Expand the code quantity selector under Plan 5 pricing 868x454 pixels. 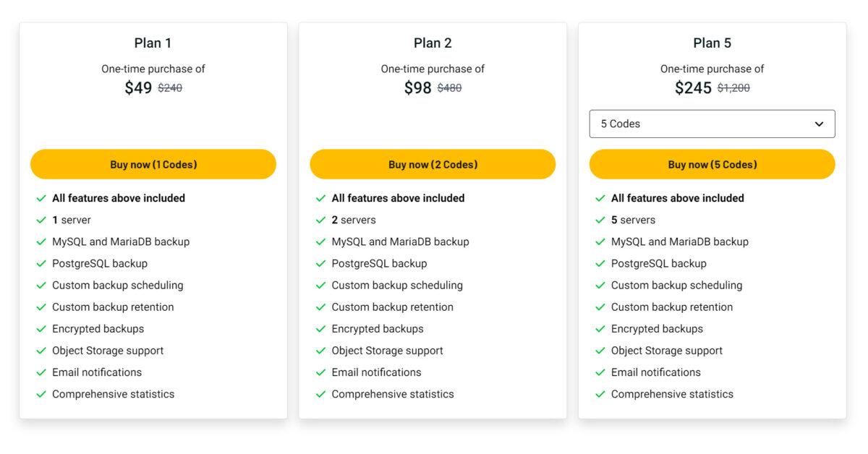coord(712,124)
